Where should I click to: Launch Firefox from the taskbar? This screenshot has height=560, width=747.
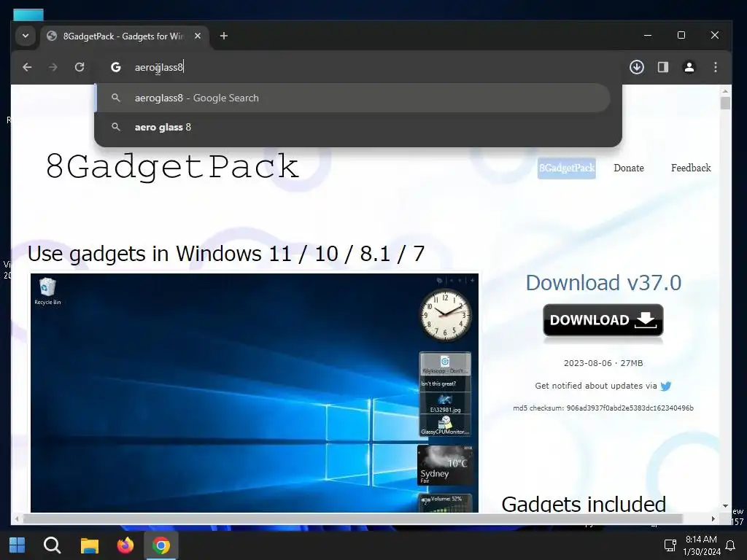tap(125, 545)
